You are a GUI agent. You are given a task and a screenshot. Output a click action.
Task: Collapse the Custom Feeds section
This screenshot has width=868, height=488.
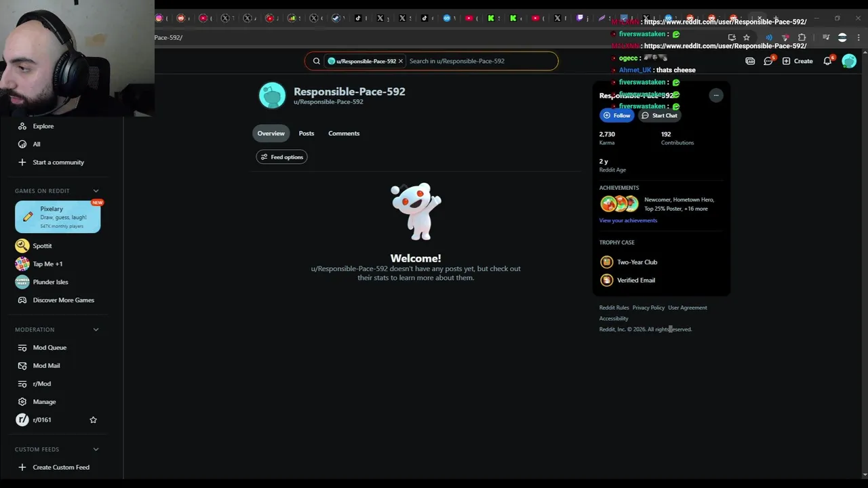96,449
